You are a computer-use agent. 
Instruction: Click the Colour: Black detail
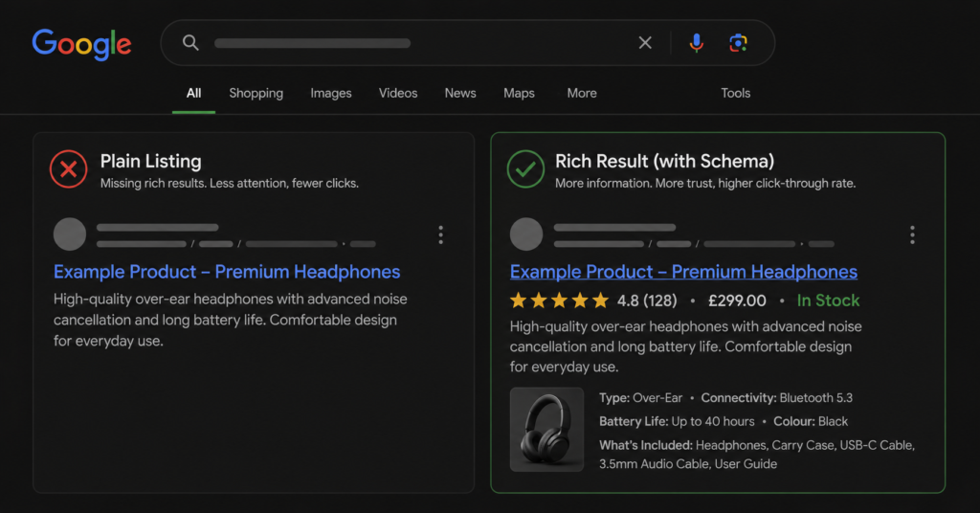(811, 422)
